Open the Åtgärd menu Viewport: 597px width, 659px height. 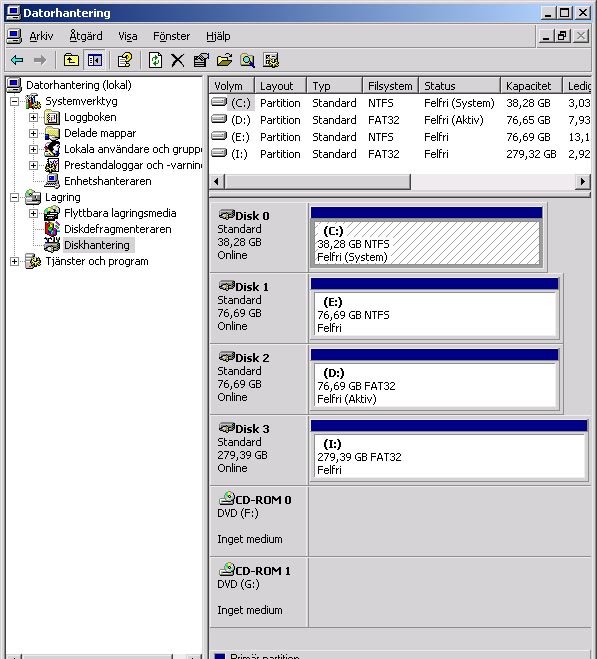click(86, 37)
